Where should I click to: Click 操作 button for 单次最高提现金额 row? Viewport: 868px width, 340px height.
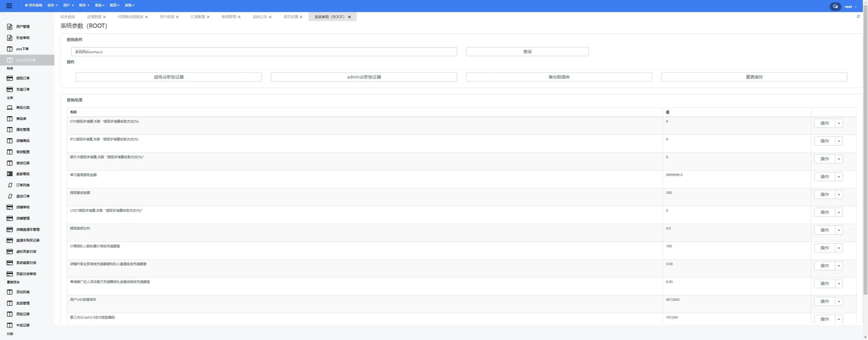[x=825, y=177]
